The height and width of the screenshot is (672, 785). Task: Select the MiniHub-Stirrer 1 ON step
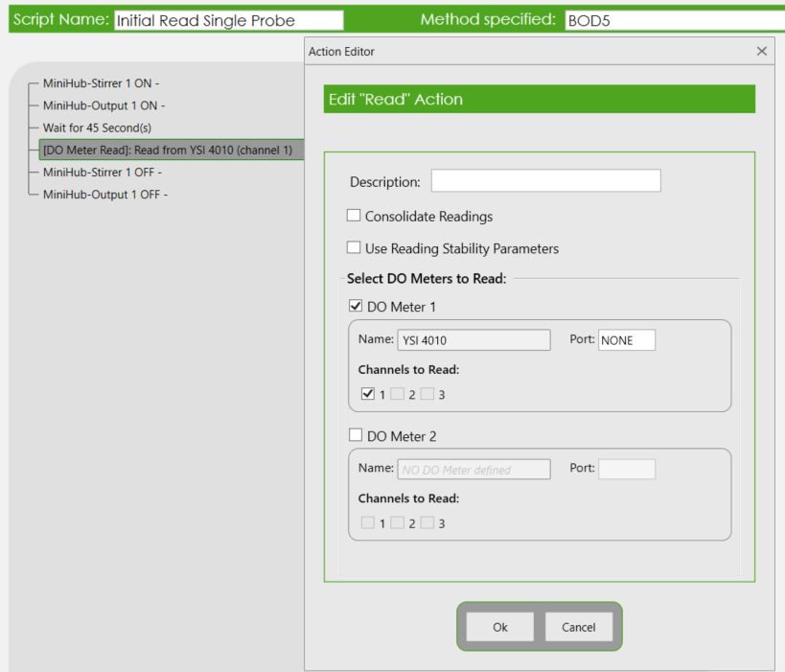click(102, 83)
